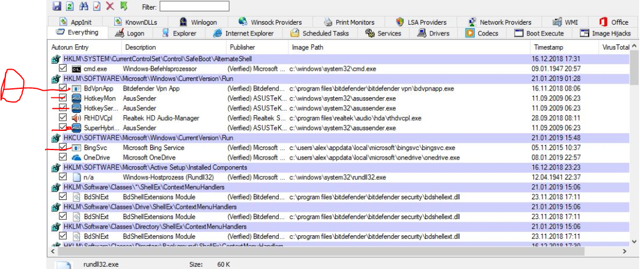Toggle the HotkeySer... entry checkbox
The height and width of the screenshot is (269, 644).
63,107
